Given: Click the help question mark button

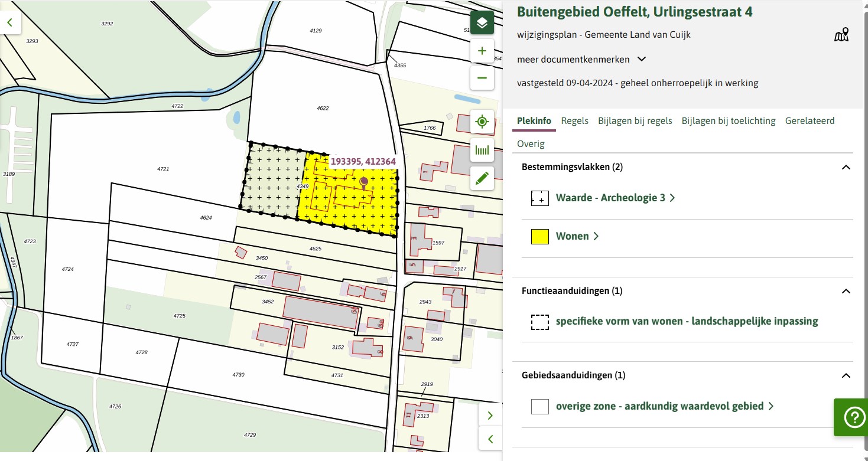Looking at the screenshot, I should click(854, 417).
